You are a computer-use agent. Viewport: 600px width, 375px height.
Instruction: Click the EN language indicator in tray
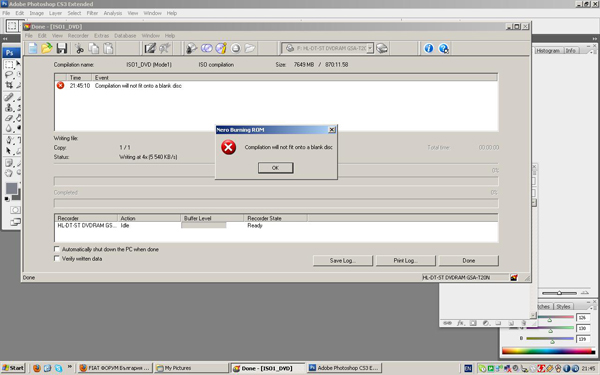468,368
